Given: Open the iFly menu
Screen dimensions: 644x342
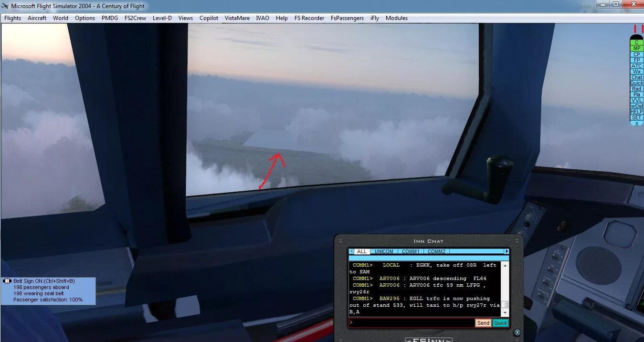Looking at the screenshot, I should click(375, 18).
